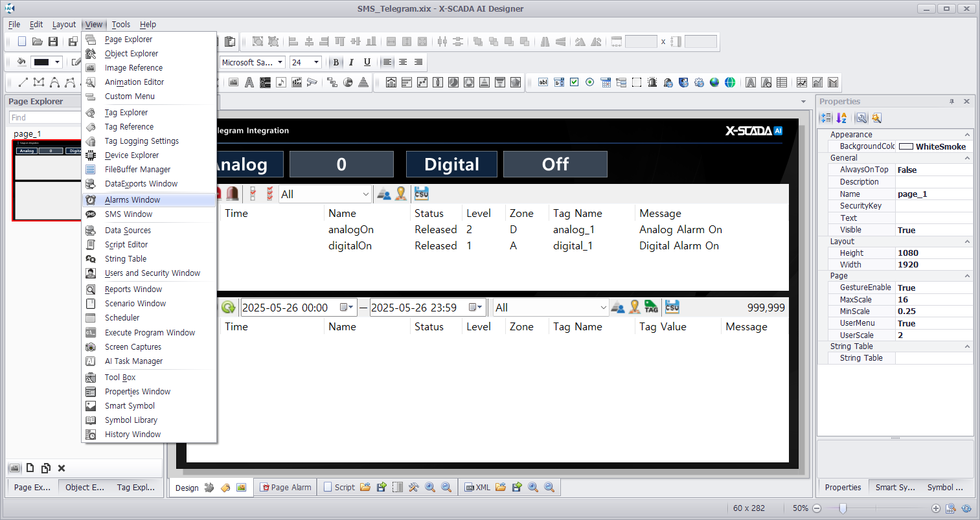Click CSV export icon in alarm toolbar

422,194
